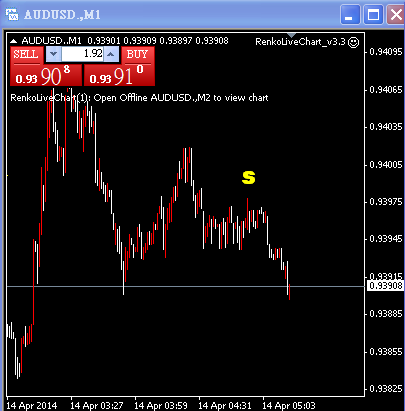
Task: Click the RenkoLiveChart_v3.3 expert label
Action: [300, 42]
